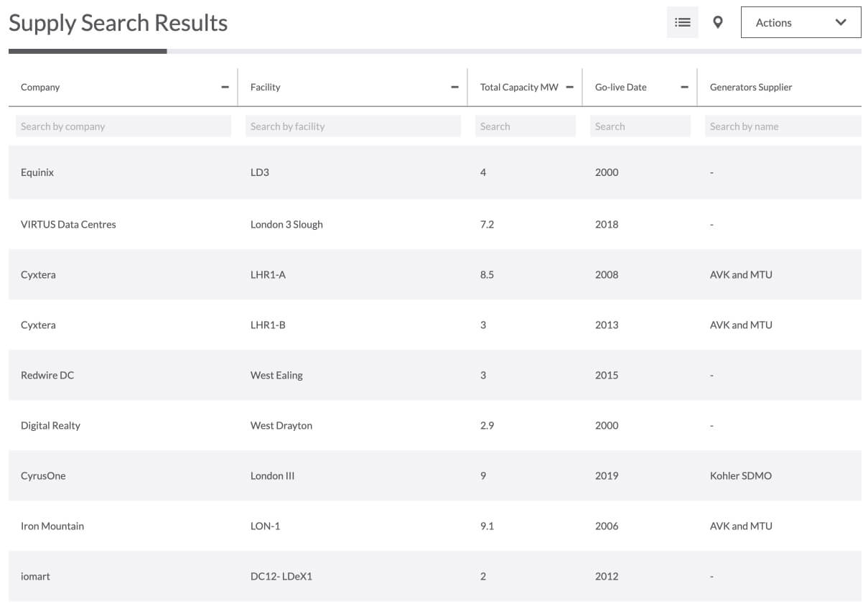
Task: Sort by Generators Supplier column header
Action: (751, 87)
